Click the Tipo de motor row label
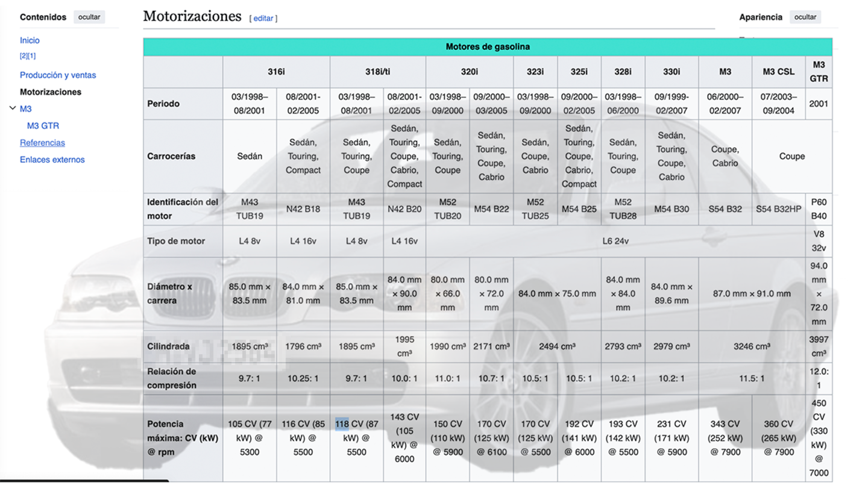 click(x=183, y=241)
